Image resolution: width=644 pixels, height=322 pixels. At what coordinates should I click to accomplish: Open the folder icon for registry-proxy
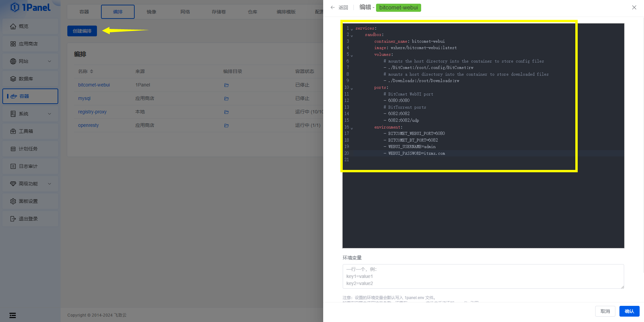227,112
